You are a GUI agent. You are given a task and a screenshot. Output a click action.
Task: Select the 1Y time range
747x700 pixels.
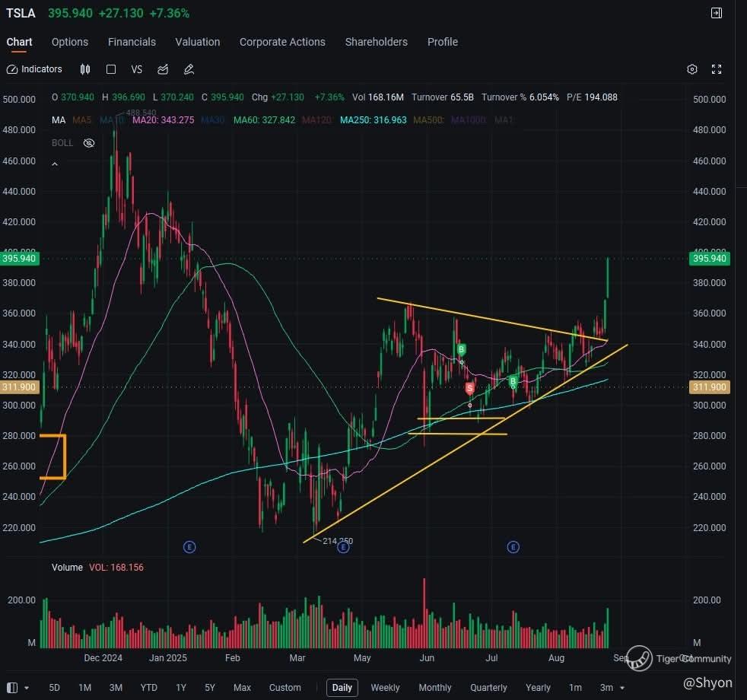(181, 688)
